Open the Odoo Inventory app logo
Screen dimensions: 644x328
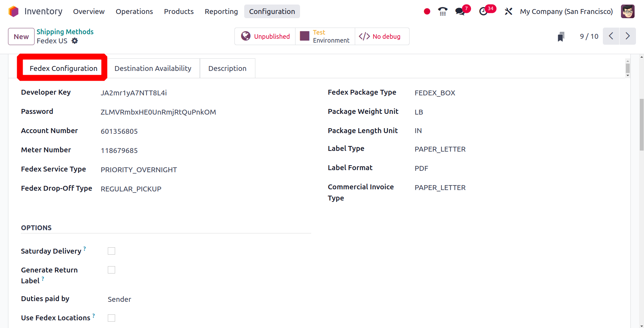pos(13,12)
